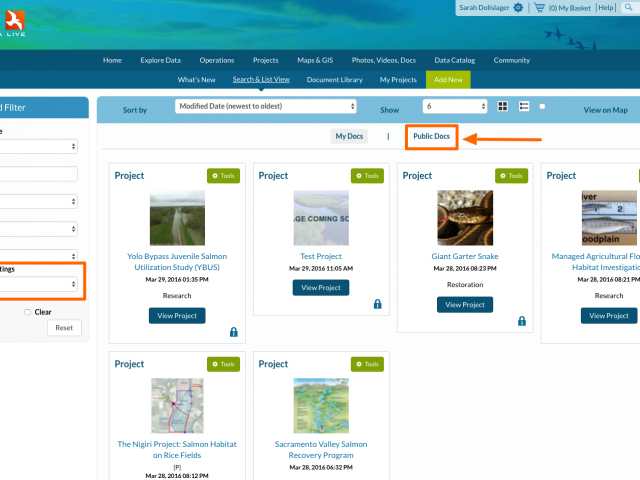Select My Projects submenu item

[398, 80]
